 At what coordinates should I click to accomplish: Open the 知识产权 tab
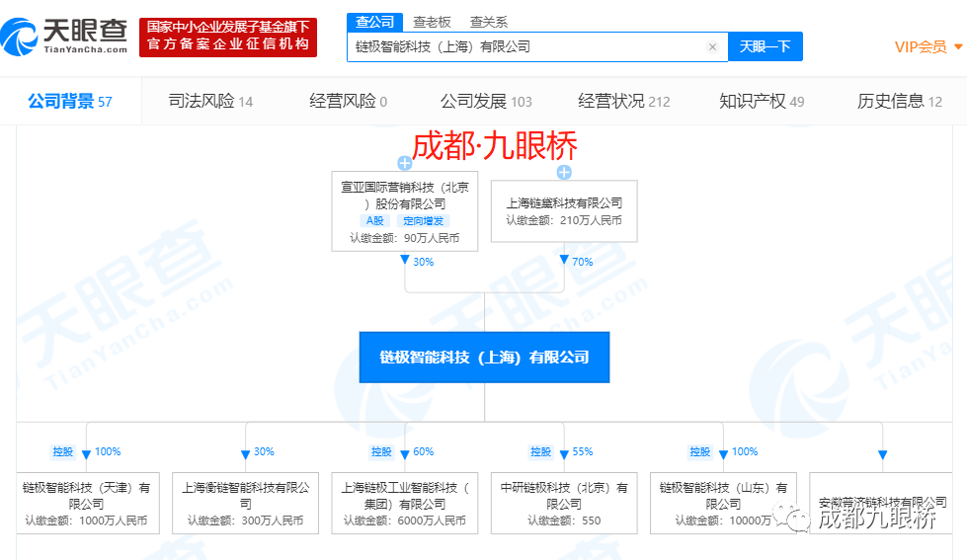point(762,101)
